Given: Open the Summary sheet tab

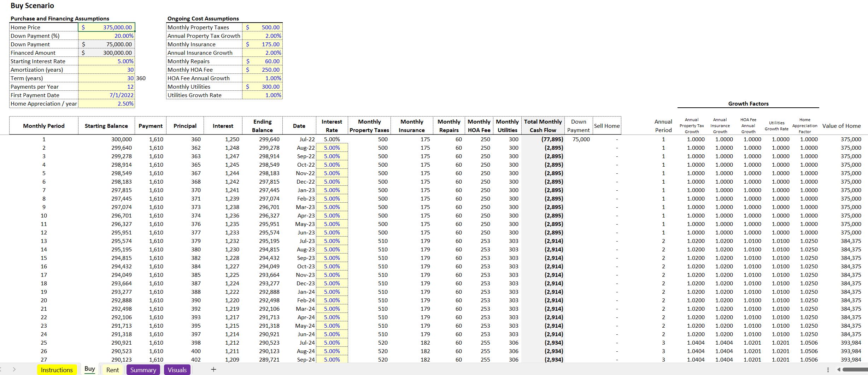Looking at the screenshot, I should coord(143,370).
